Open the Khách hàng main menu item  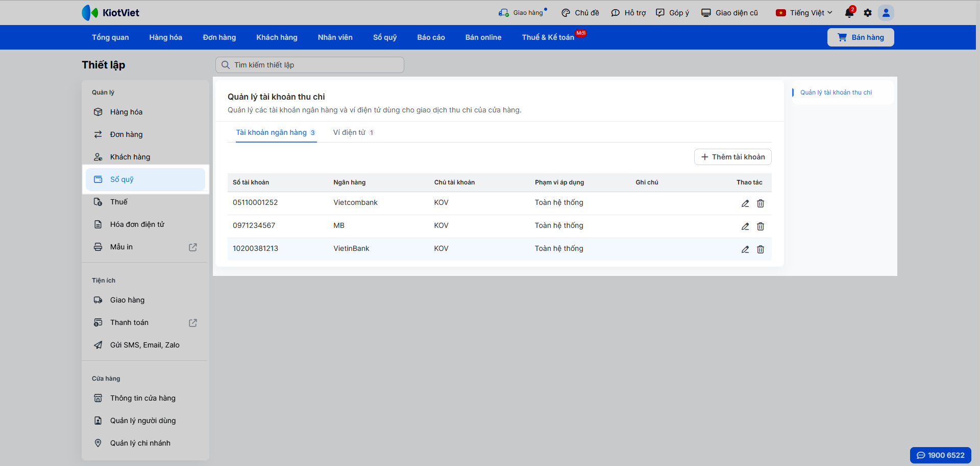[277, 37]
